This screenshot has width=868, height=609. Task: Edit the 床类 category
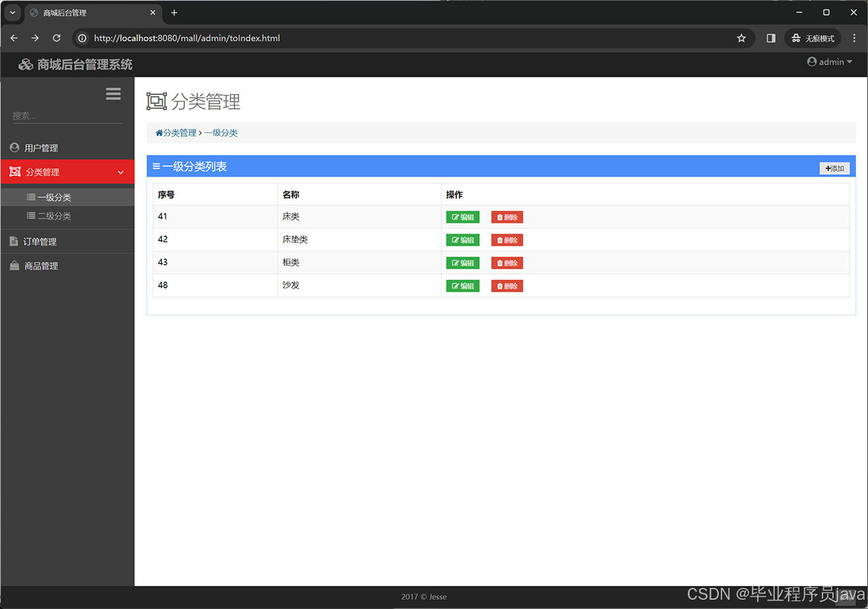pyautogui.click(x=463, y=217)
